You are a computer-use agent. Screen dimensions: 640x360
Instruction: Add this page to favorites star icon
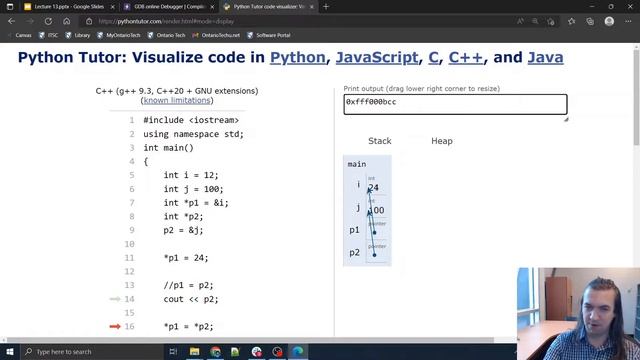[551, 21]
